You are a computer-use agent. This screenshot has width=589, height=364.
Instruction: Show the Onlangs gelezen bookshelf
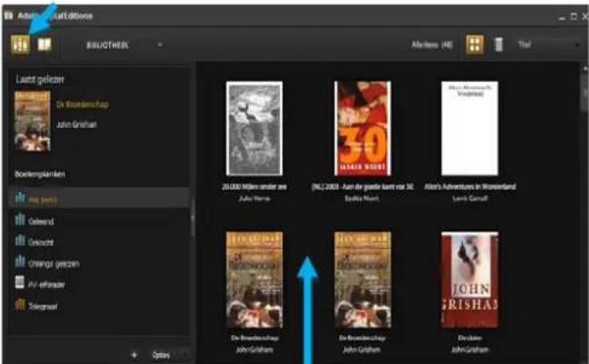pyautogui.click(x=99, y=262)
